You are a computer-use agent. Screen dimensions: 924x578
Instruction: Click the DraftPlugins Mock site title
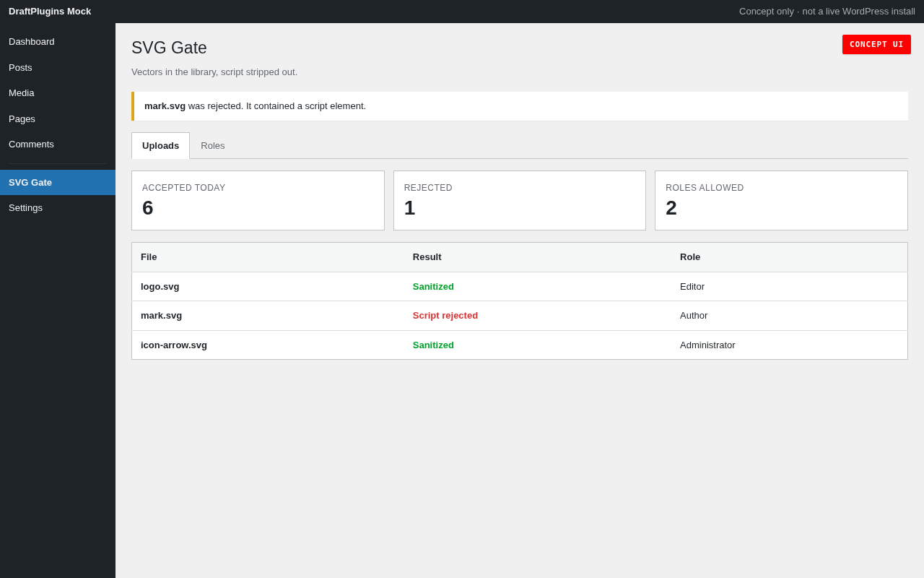click(50, 12)
